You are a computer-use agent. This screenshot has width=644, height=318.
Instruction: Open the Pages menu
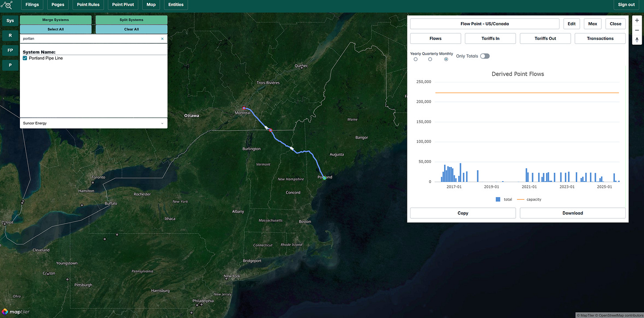coord(57,5)
